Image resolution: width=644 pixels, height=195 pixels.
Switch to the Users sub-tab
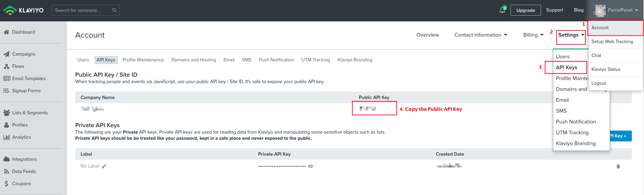[83, 60]
